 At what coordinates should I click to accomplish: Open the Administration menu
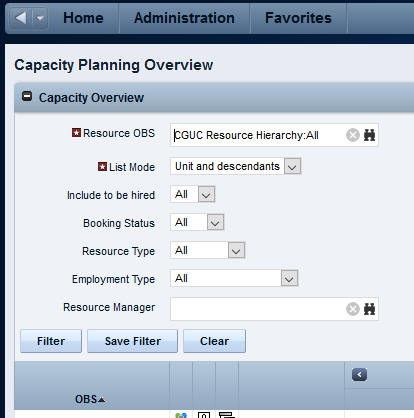pyautogui.click(x=184, y=18)
